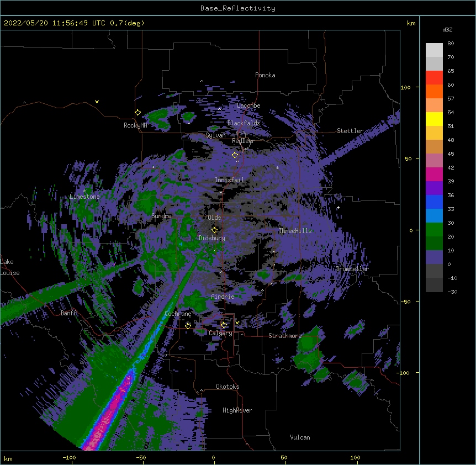This screenshot has width=476, height=465.
Task: Click the dBZ legend heading
Action: [x=447, y=29]
